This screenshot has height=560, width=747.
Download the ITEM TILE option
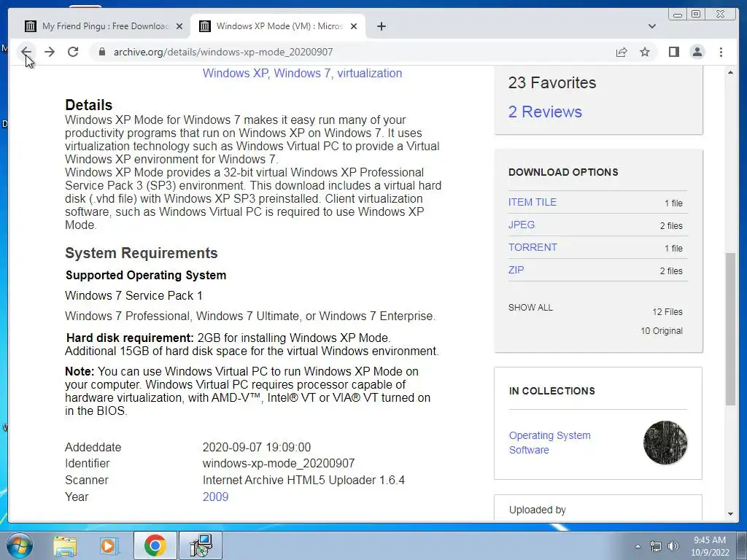click(x=532, y=203)
